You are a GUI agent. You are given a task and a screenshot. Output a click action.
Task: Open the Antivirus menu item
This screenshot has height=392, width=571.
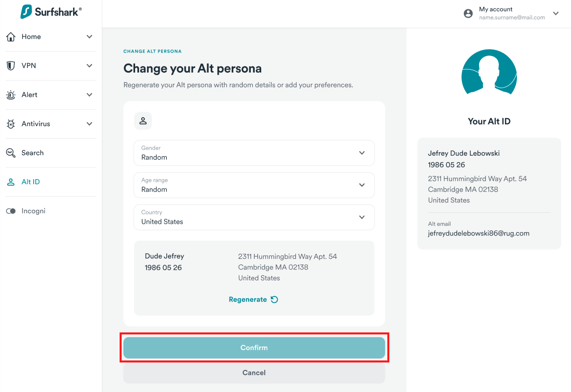click(x=51, y=124)
